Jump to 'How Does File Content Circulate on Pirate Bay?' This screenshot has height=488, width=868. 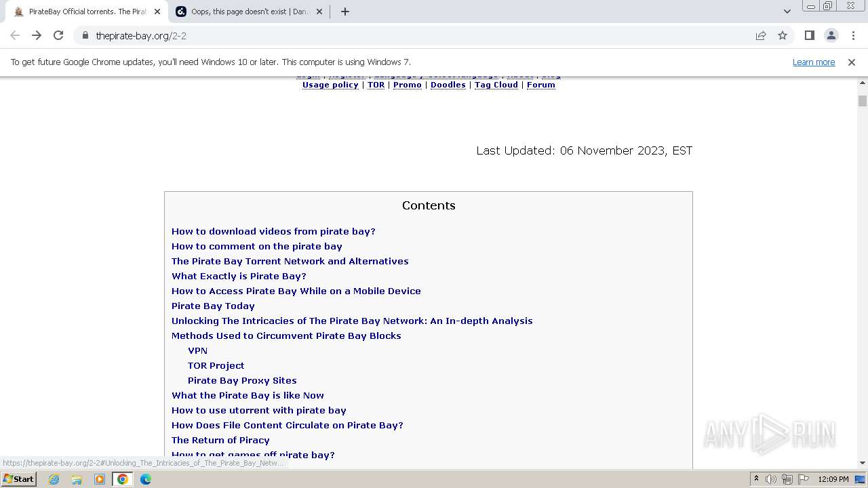pos(288,425)
